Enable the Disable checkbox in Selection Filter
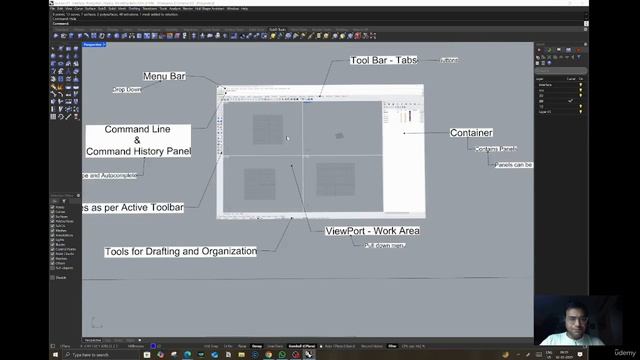The image size is (640, 360). (53, 278)
